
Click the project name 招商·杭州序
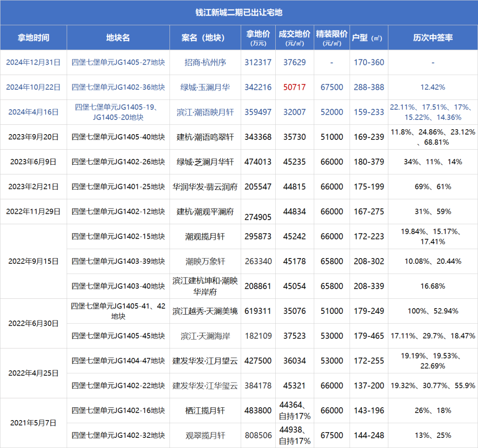tap(205, 62)
